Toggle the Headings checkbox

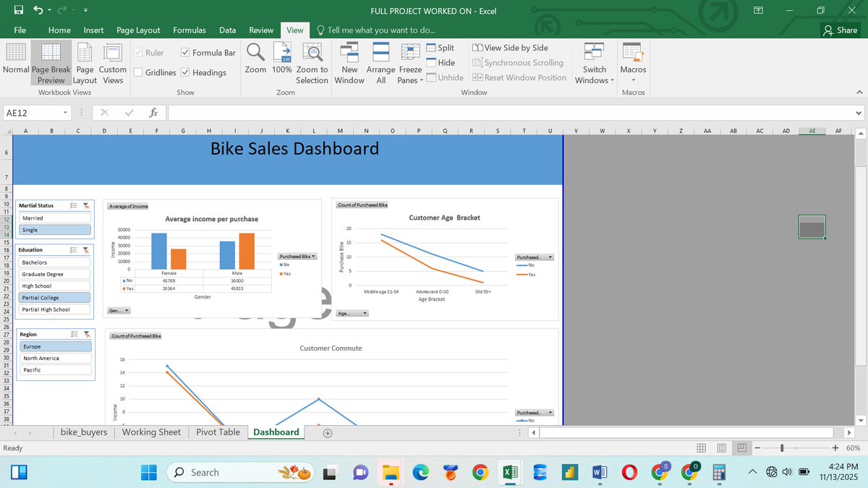(184, 72)
